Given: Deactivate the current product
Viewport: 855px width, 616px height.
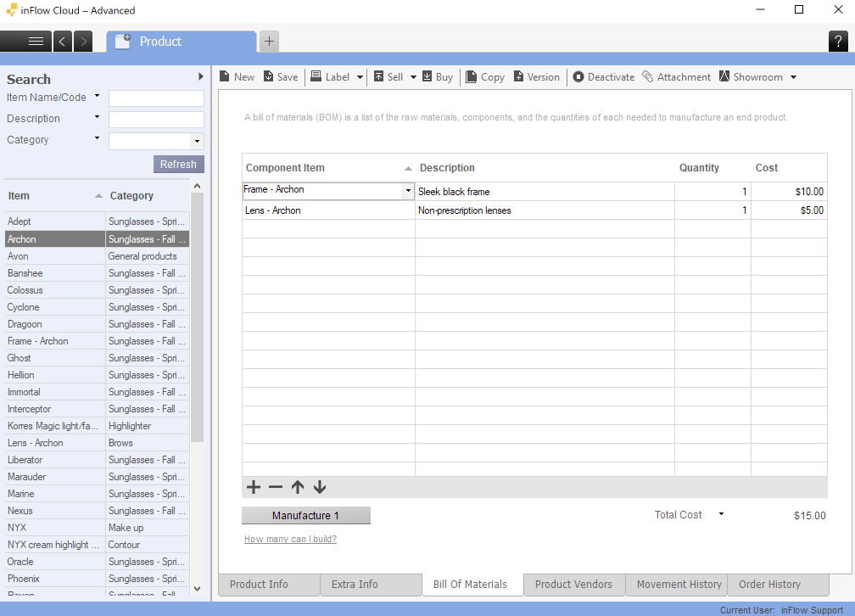Looking at the screenshot, I should click(x=604, y=77).
